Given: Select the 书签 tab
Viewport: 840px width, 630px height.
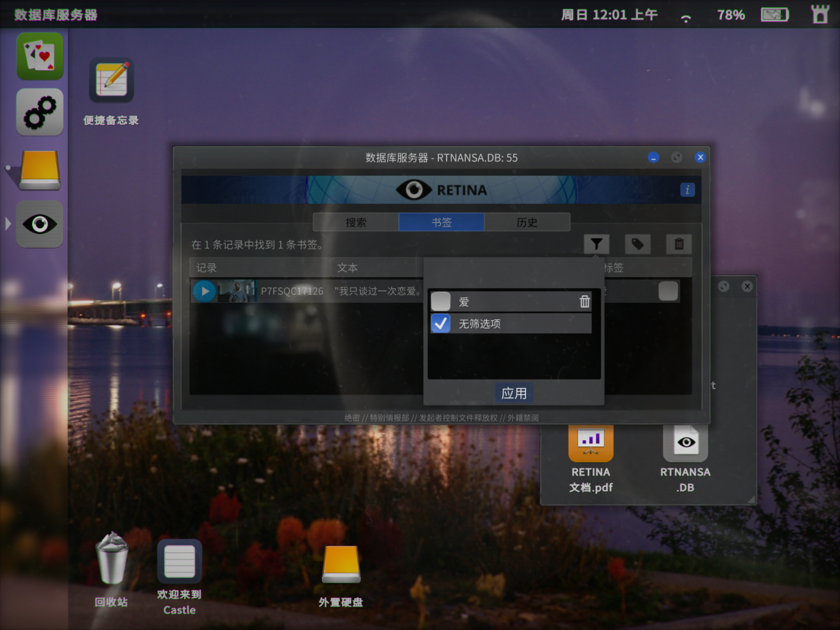Looking at the screenshot, I should click(441, 222).
